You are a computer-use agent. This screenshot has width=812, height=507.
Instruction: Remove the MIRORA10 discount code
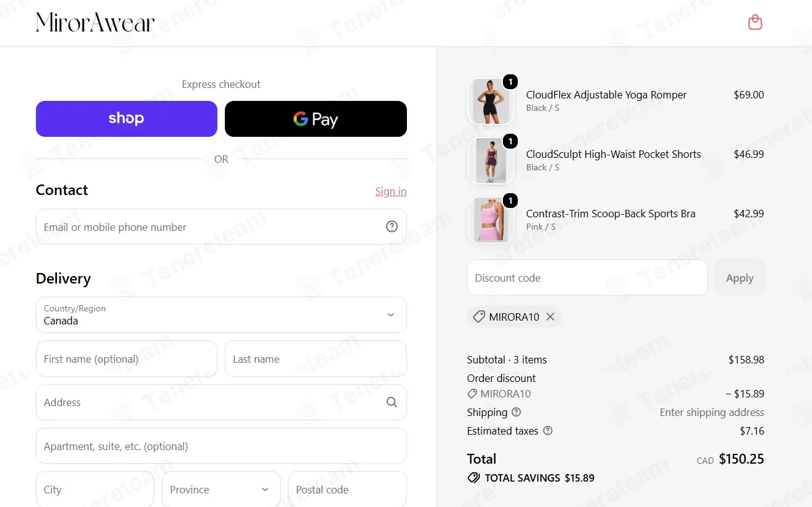tap(550, 317)
